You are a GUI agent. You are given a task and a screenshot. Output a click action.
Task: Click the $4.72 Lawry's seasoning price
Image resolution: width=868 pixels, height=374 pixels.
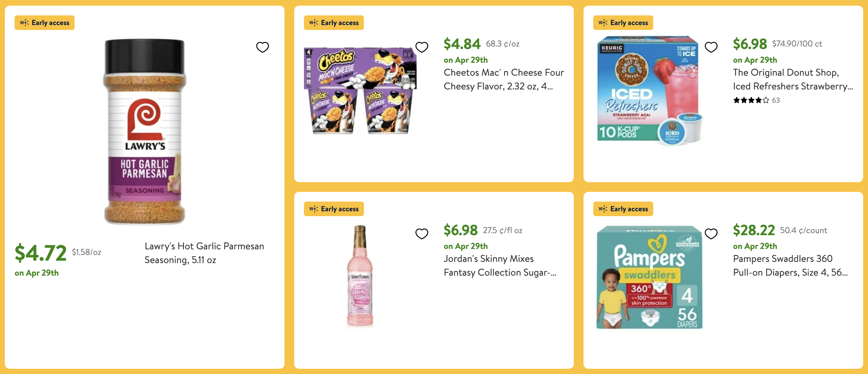point(41,253)
